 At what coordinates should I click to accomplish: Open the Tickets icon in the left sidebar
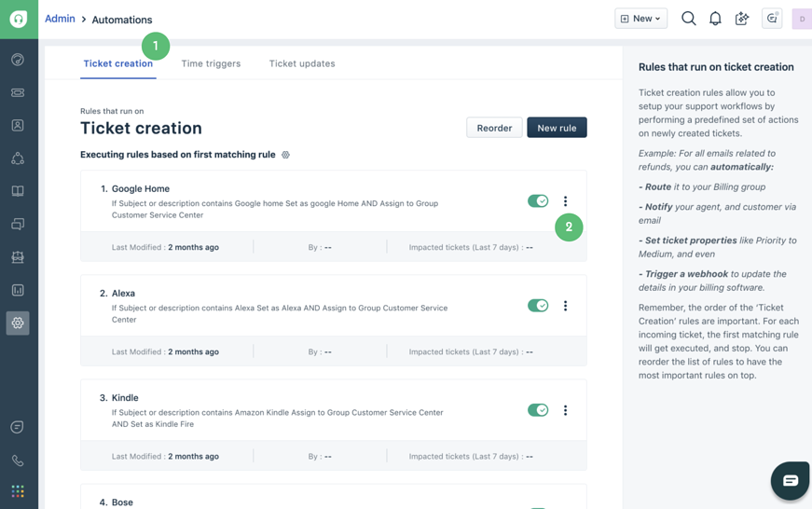(x=18, y=92)
